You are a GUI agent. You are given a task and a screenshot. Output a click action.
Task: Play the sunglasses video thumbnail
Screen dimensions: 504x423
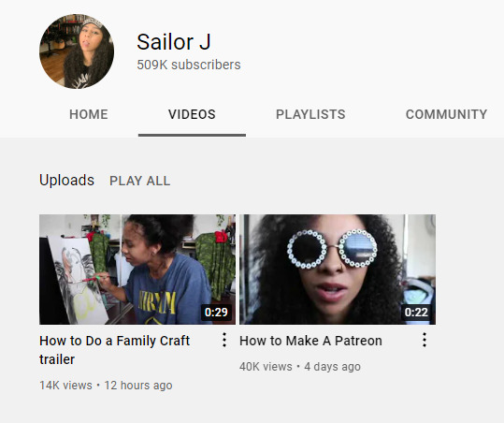tap(338, 270)
